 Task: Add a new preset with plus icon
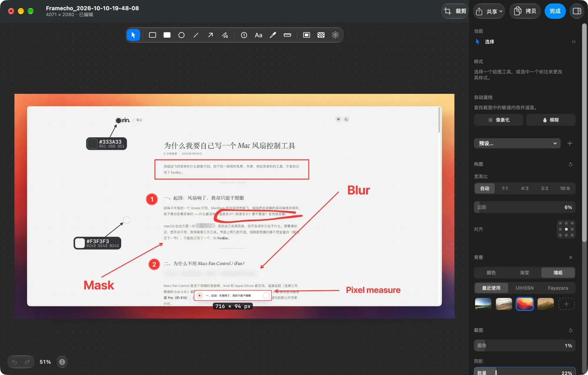pos(569,143)
